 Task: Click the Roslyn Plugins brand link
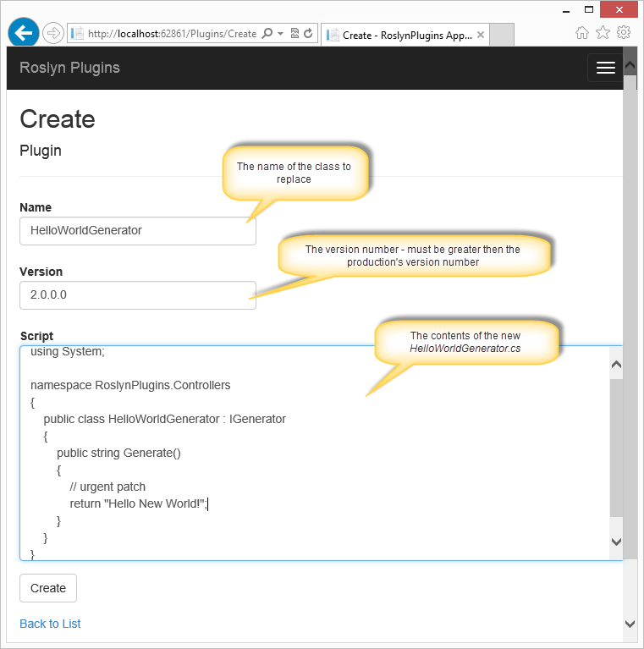point(69,68)
